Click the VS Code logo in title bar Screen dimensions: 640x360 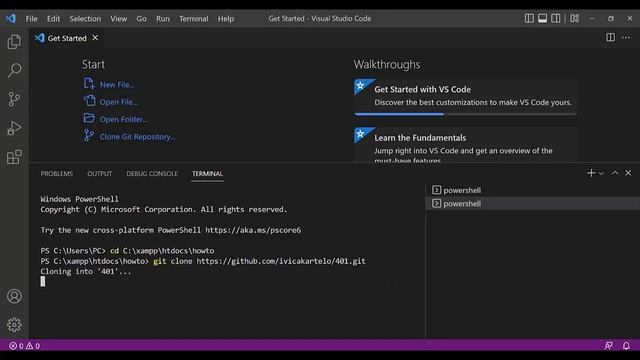[x=11, y=18]
